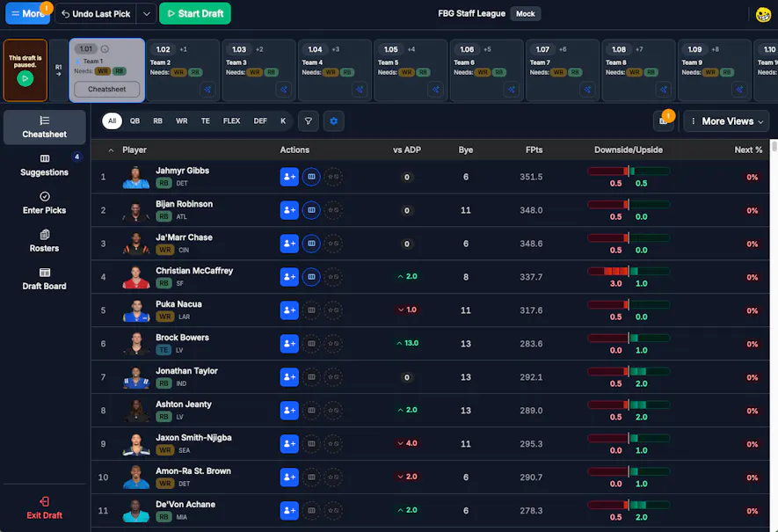Open the More menu in the top bar
The image size is (778, 532).
[x=28, y=14]
